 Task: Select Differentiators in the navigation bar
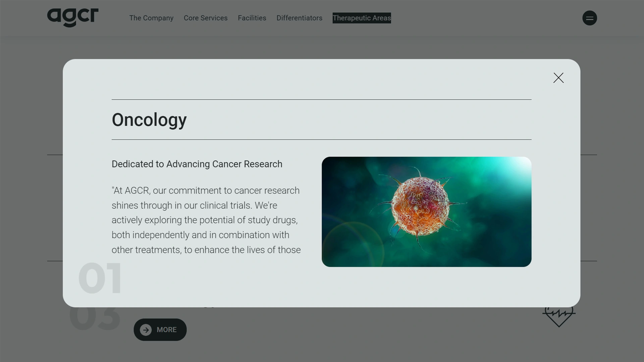tap(299, 18)
